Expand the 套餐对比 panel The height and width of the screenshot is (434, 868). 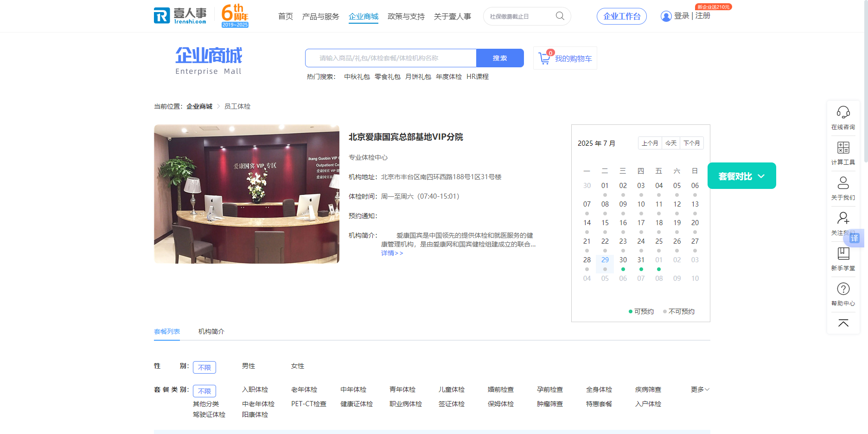tap(742, 176)
